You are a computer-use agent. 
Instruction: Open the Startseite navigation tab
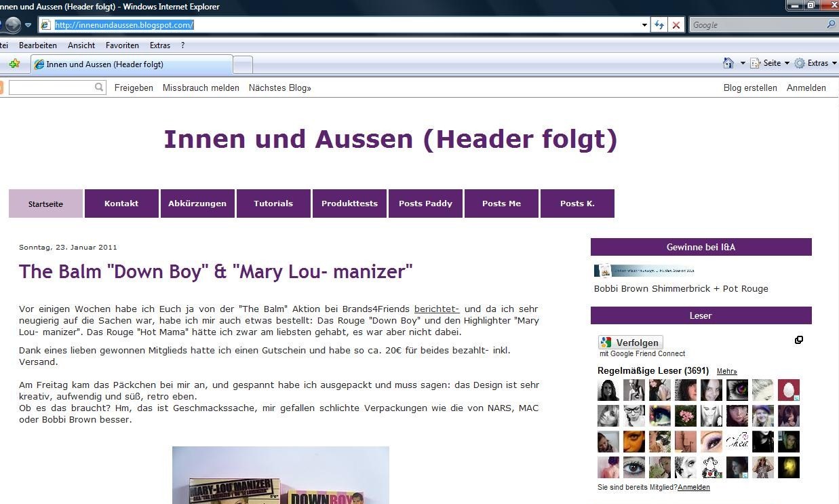pos(45,203)
